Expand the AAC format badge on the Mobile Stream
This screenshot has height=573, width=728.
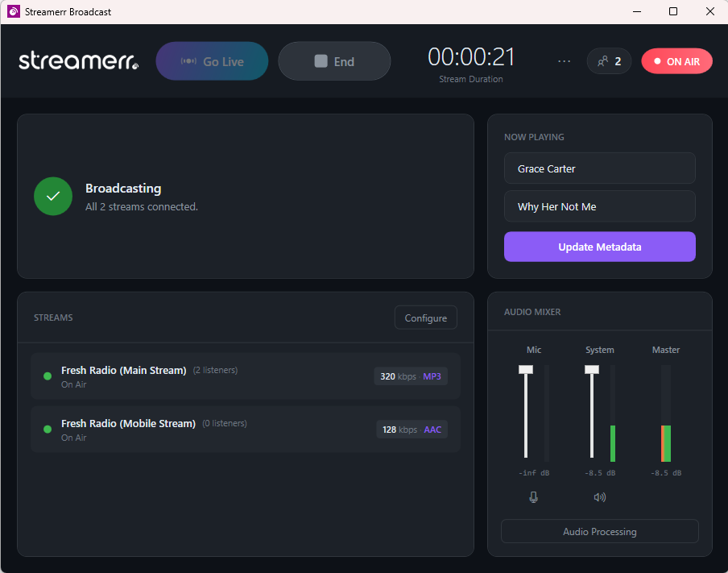tap(432, 429)
